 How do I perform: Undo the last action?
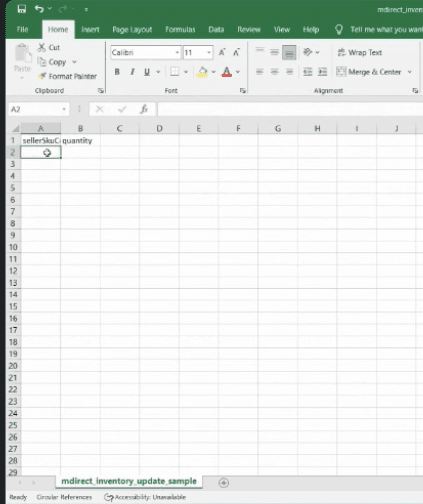click(39, 9)
